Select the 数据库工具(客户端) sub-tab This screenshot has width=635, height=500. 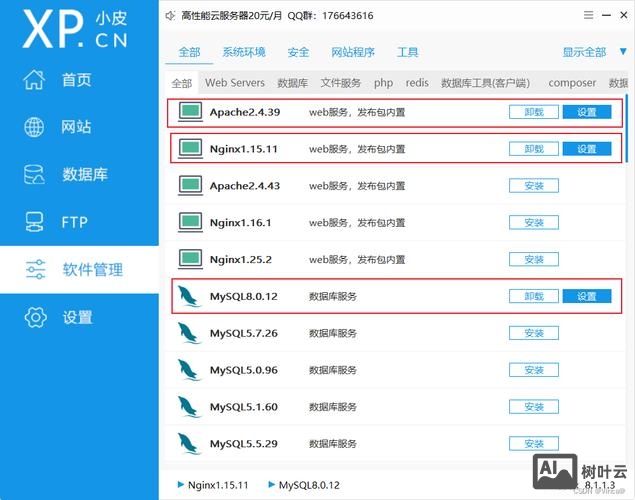tap(485, 83)
